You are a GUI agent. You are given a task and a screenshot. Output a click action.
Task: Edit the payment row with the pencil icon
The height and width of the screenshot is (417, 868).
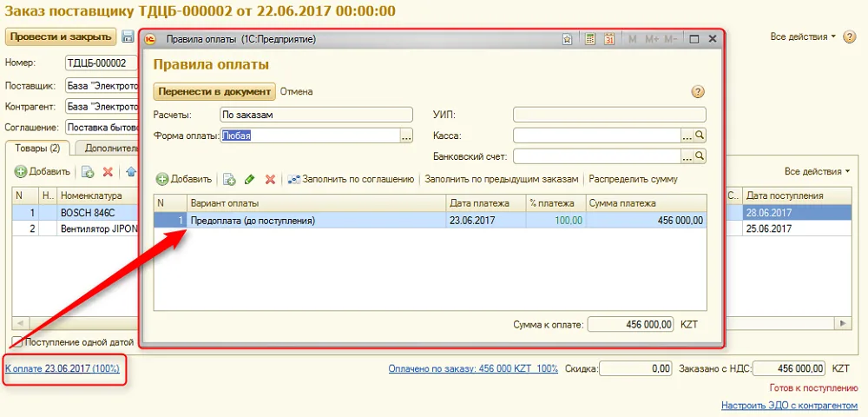pyautogui.click(x=250, y=179)
